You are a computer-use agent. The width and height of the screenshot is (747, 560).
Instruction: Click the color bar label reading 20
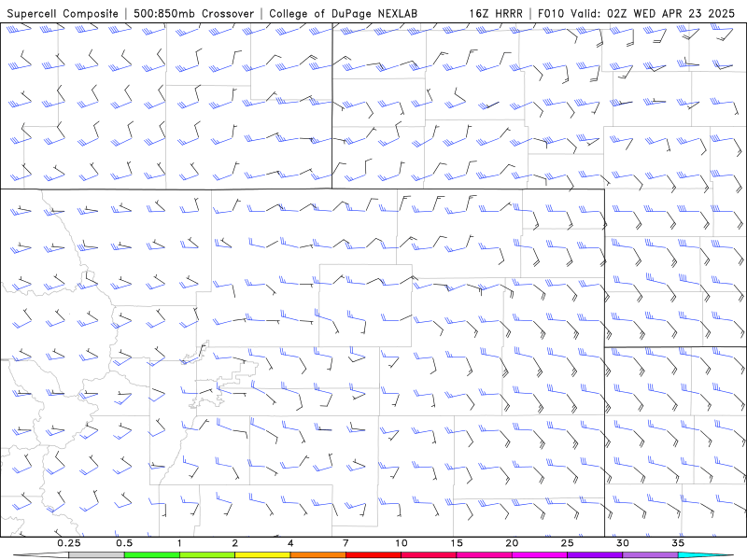pos(512,543)
